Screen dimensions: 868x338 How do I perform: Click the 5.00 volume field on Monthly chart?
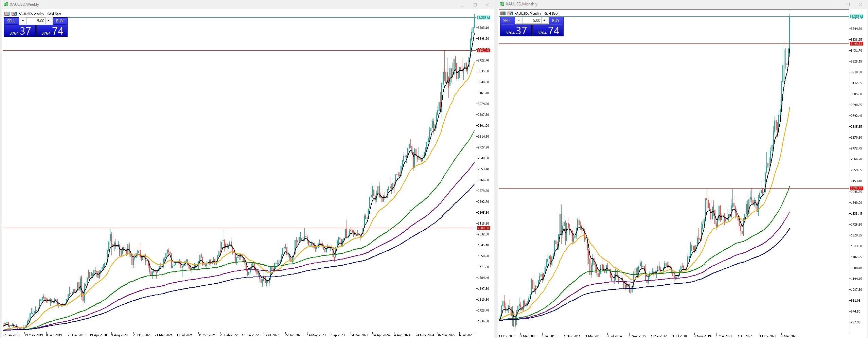click(532, 20)
